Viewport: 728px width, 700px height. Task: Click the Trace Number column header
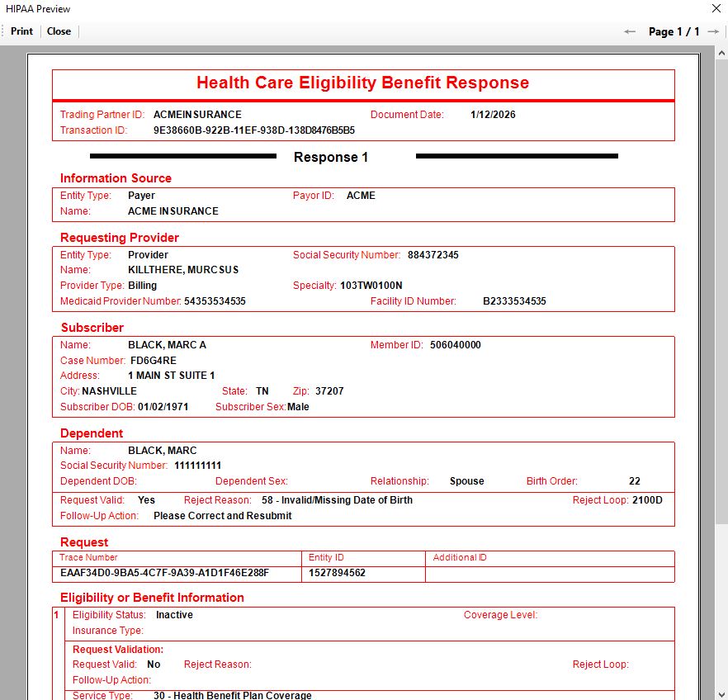coord(88,557)
